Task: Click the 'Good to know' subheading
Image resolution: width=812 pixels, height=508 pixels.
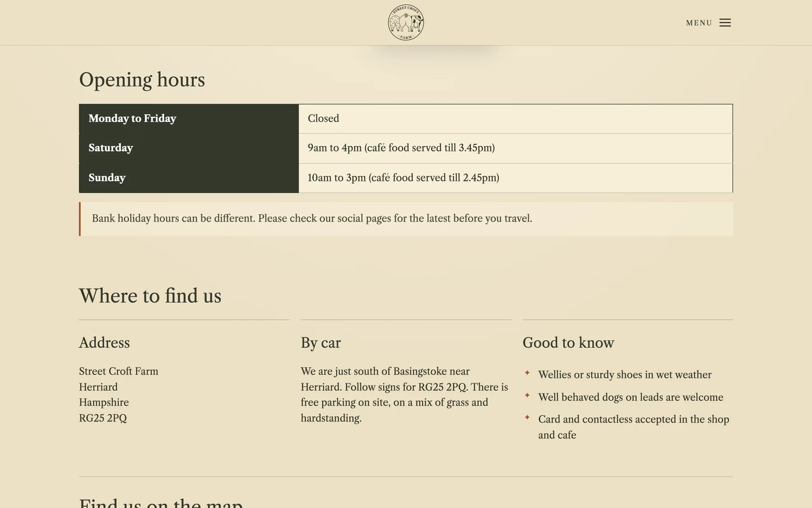Action: [568, 343]
